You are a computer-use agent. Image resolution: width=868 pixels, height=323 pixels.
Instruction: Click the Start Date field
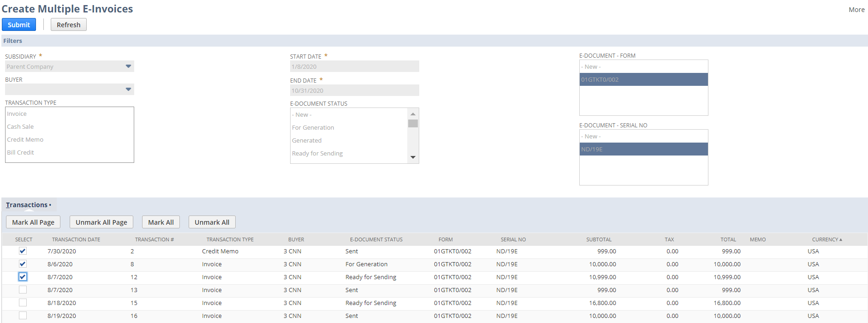click(x=354, y=67)
